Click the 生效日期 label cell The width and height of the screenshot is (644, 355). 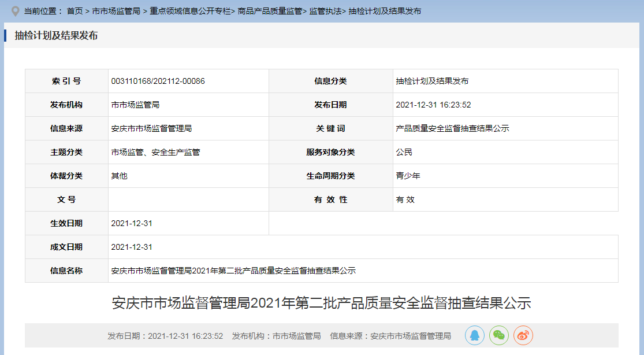click(x=66, y=223)
